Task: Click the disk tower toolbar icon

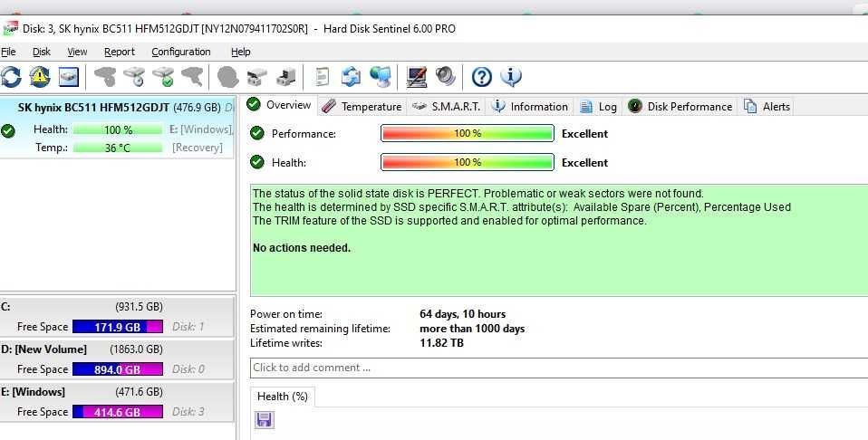Action: (x=286, y=76)
